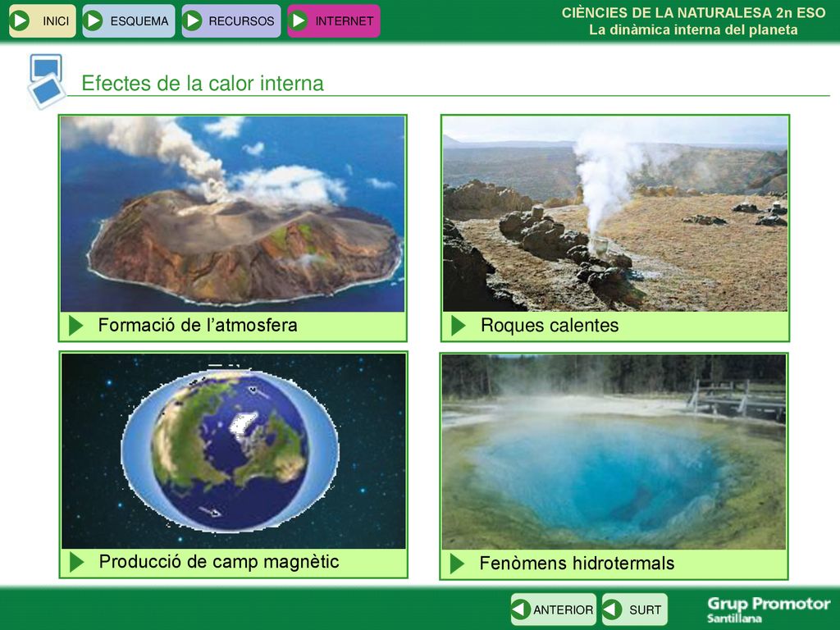The height and width of the screenshot is (630, 840).
Task: Click the back arrow icon on SURT
Action: point(612,609)
